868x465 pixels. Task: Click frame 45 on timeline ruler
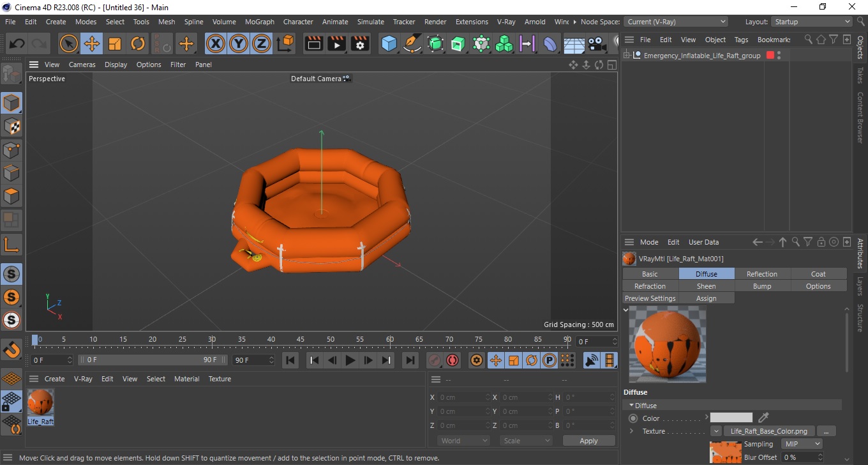(x=301, y=339)
